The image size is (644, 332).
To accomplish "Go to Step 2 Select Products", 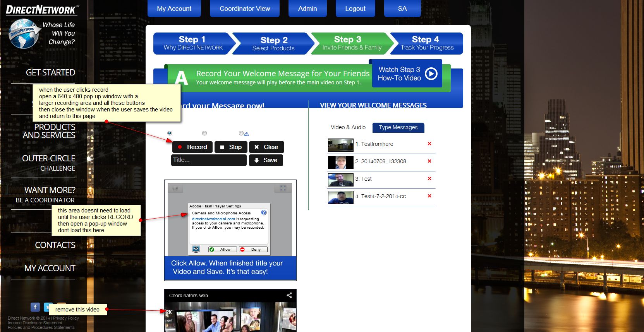I will tap(273, 43).
